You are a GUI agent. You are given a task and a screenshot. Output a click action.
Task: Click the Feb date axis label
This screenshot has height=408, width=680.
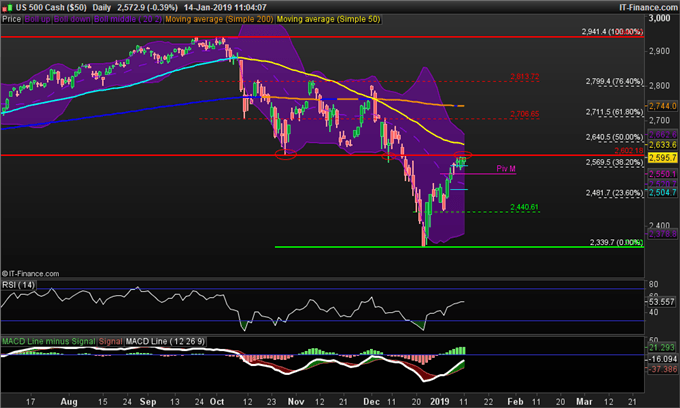(515, 401)
